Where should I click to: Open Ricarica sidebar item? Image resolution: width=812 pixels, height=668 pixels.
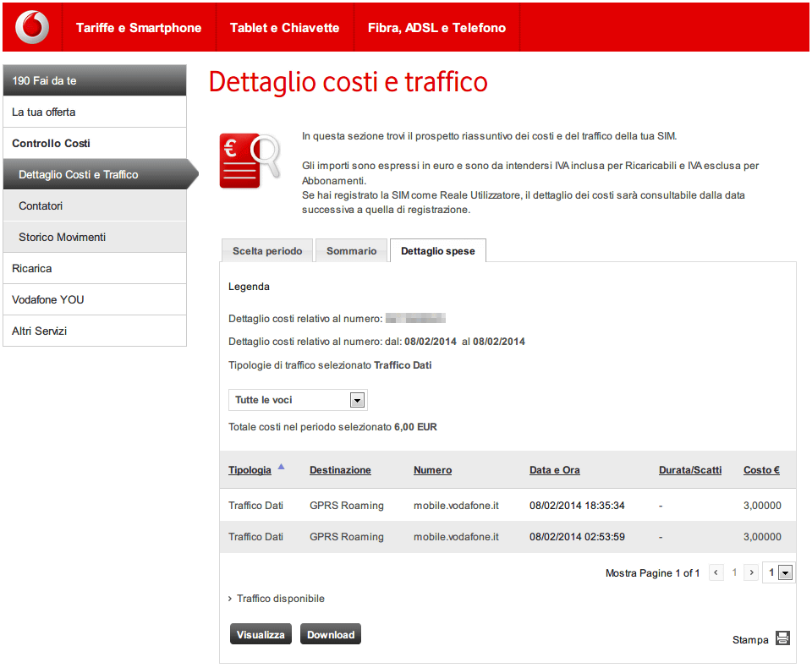(95, 268)
